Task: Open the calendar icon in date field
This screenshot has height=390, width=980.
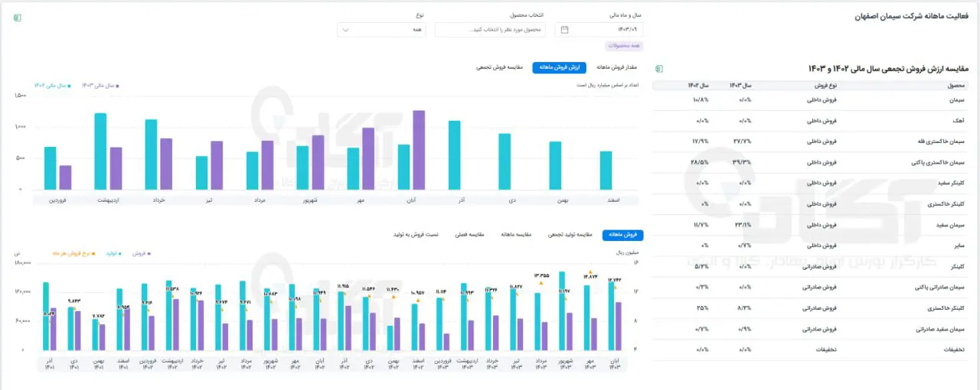Action: coord(564,30)
